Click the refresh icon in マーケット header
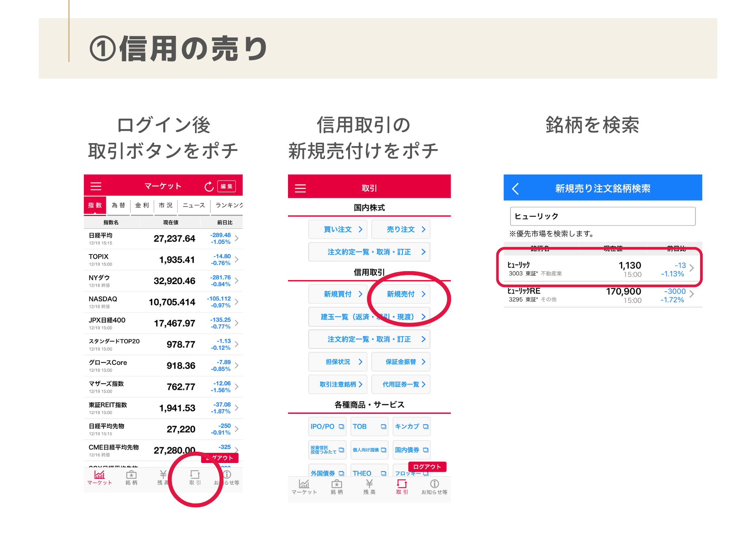Image resolution: width=756 pixels, height=534 pixels. click(209, 186)
